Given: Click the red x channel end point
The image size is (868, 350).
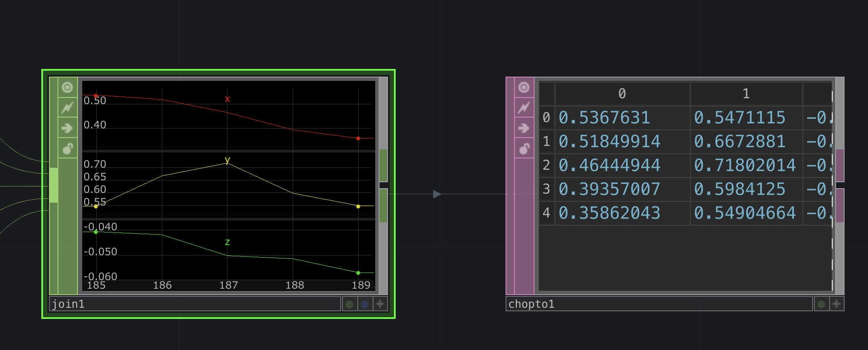Looking at the screenshot, I should pos(358,138).
